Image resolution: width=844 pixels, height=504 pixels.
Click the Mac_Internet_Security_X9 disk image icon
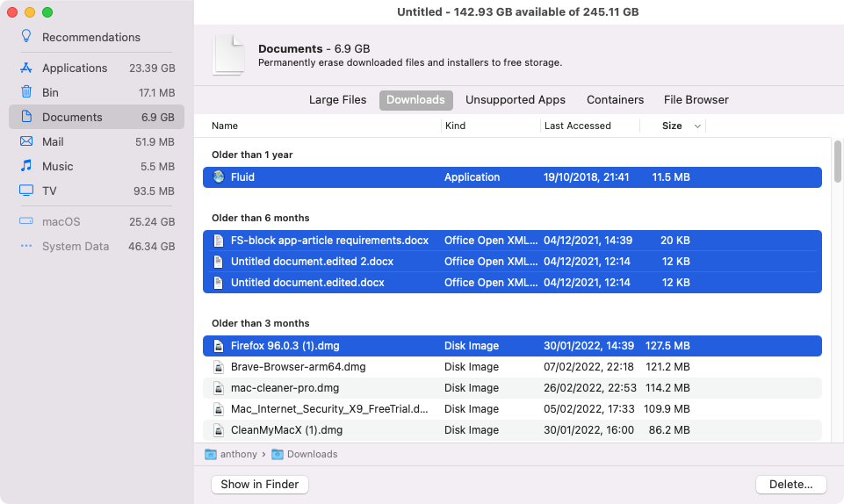pos(218,409)
